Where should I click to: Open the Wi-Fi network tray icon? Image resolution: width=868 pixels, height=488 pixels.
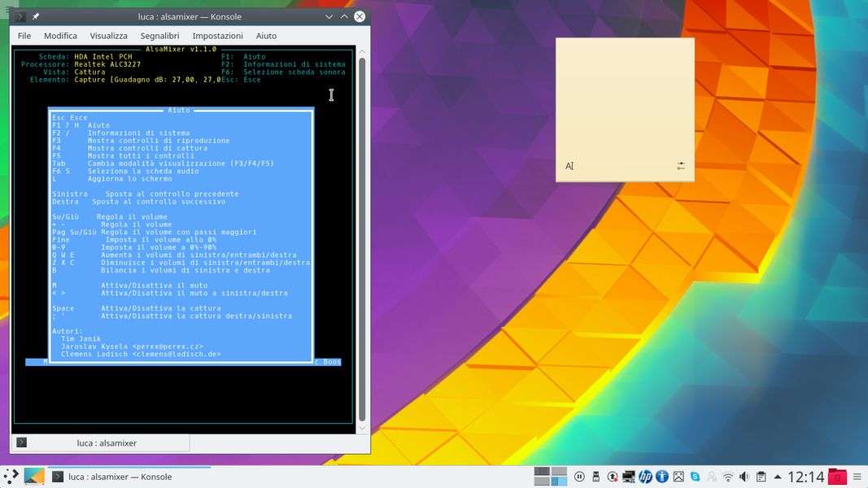pos(728,477)
